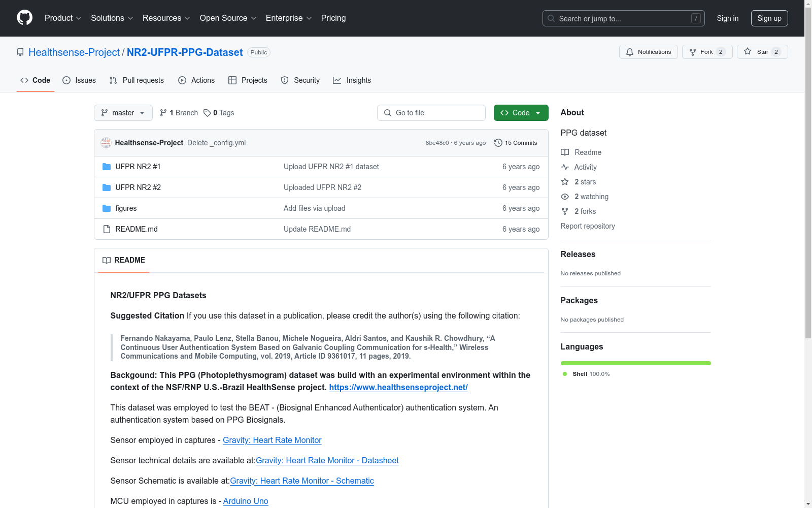Open the Insights tab

pyautogui.click(x=352, y=80)
